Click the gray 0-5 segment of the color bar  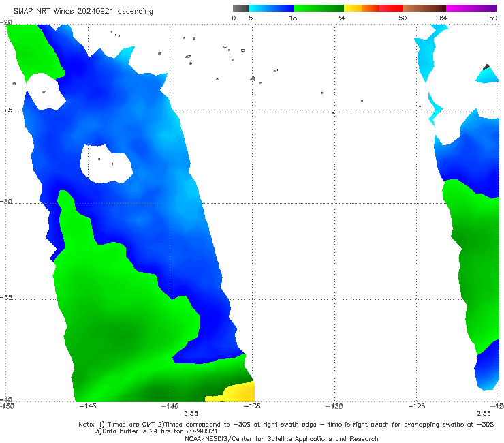tap(240, 8)
